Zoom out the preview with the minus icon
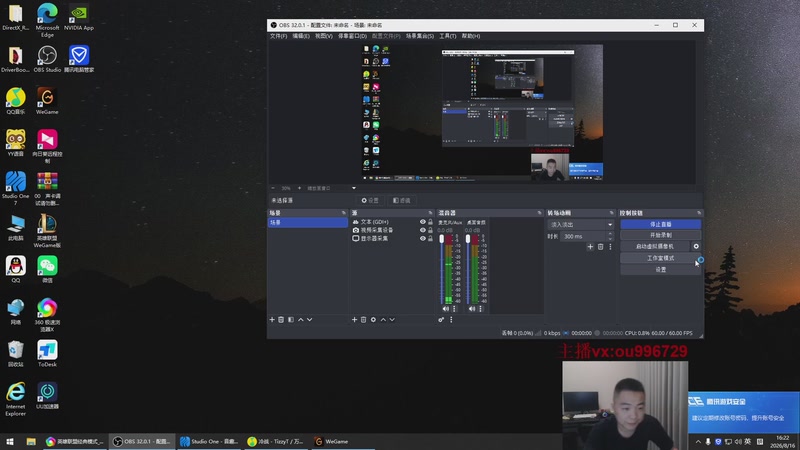The image size is (800, 450). 273,188
